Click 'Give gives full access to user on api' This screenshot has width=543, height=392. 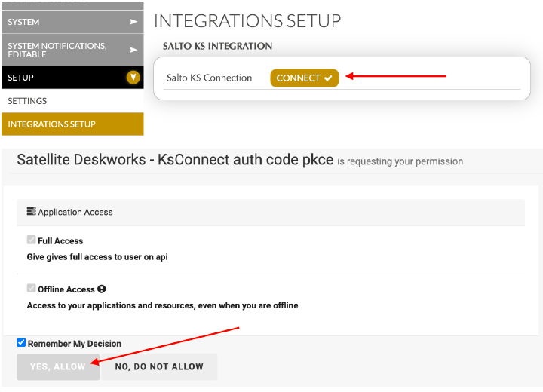pos(97,257)
